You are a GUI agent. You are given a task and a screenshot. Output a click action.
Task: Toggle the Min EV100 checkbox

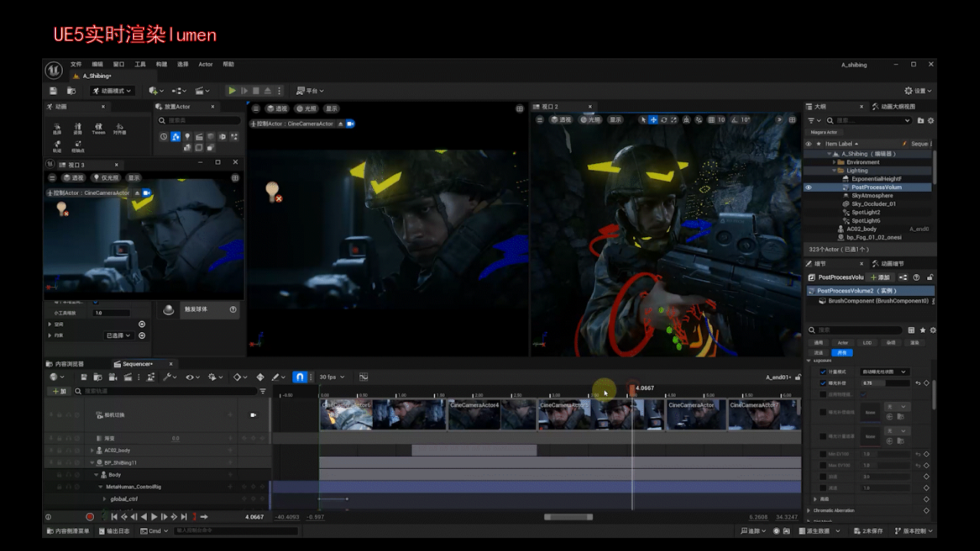coord(823,454)
